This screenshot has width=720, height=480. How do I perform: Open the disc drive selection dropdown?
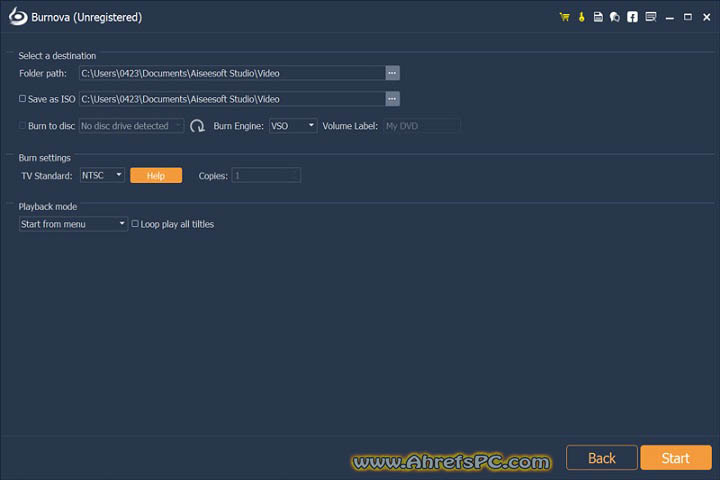pos(131,126)
